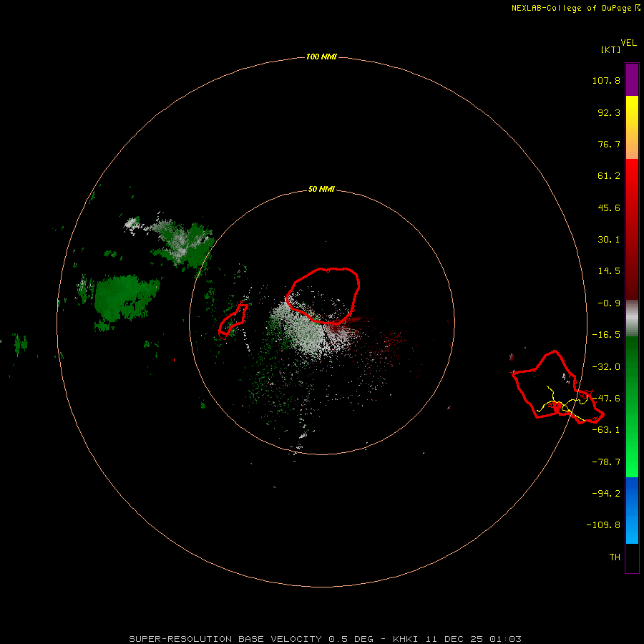
Task: Click the [KT] units label
Action: pyautogui.click(x=611, y=49)
